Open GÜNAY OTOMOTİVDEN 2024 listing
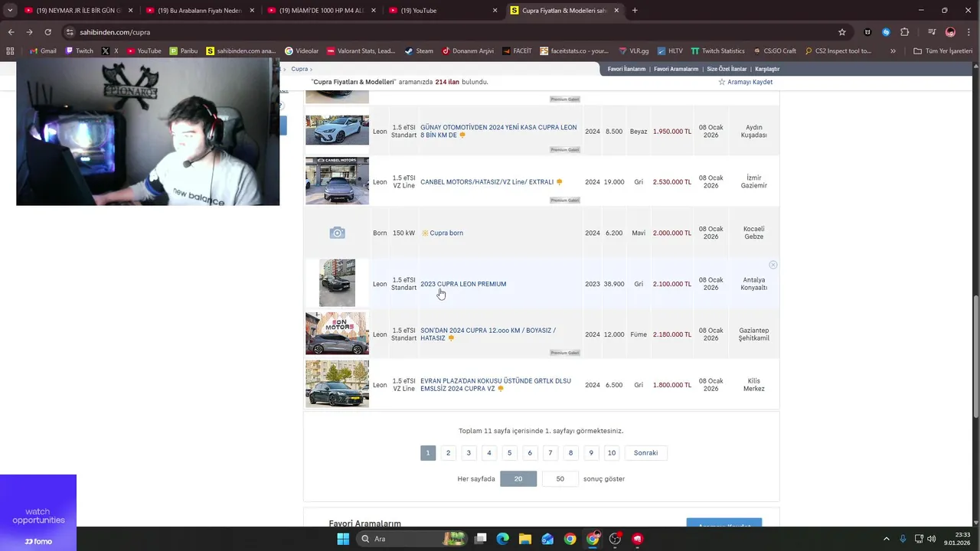This screenshot has height=551, width=980. click(x=498, y=131)
